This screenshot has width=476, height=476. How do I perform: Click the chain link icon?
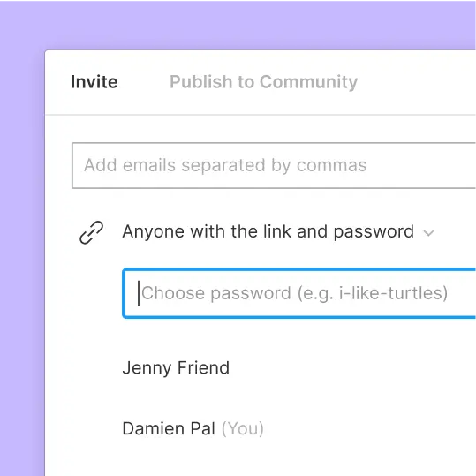91,232
